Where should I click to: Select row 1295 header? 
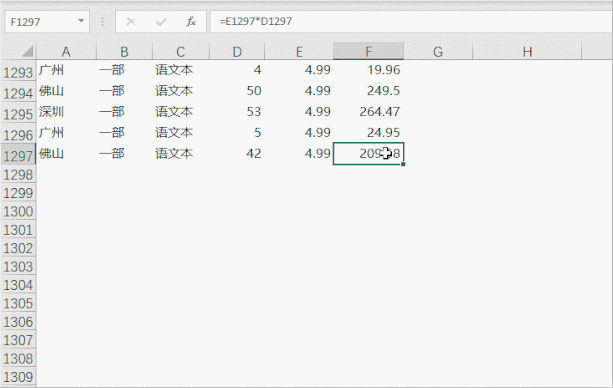click(x=18, y=113)
